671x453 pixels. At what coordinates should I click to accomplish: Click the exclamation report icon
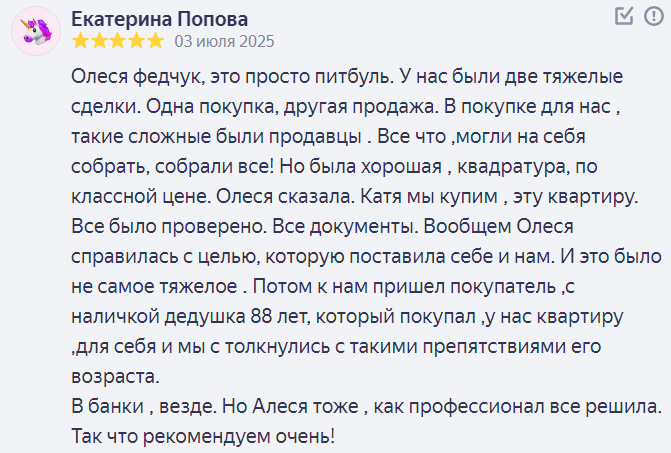(652, 16)
